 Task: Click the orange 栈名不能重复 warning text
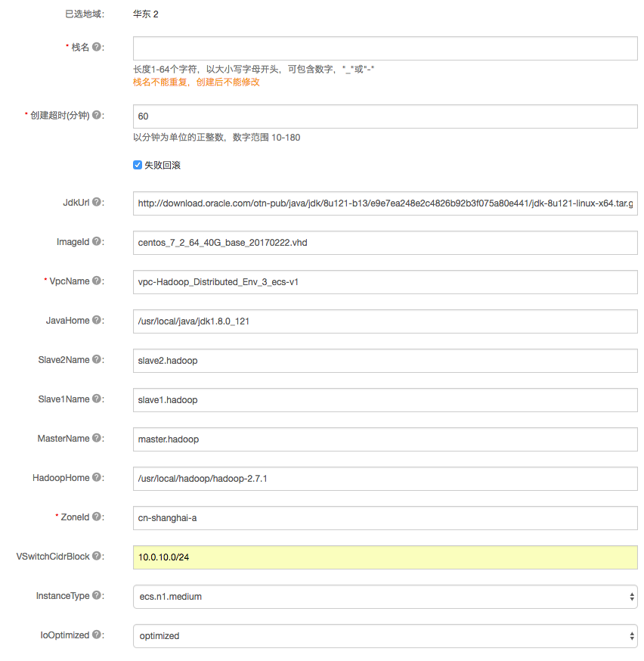(197, 82)
